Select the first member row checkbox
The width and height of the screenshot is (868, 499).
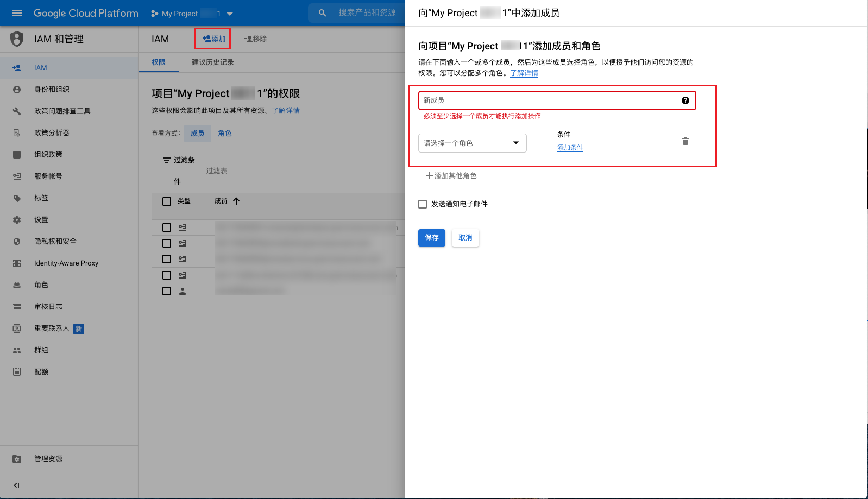pos(167,228)
